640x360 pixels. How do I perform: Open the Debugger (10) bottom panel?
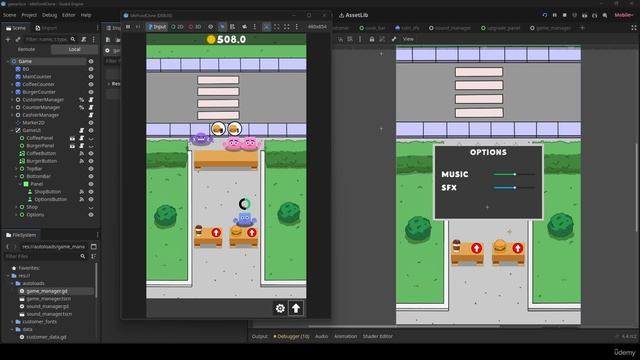(291, 337)
